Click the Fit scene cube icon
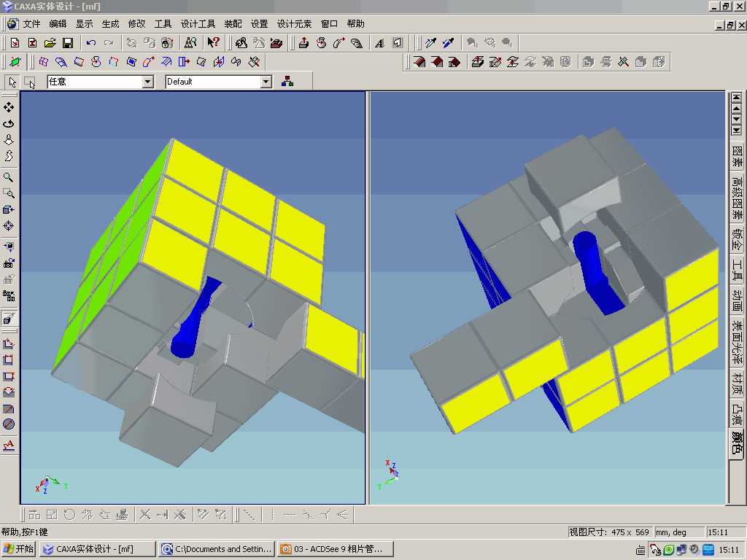 coord(9,210)
